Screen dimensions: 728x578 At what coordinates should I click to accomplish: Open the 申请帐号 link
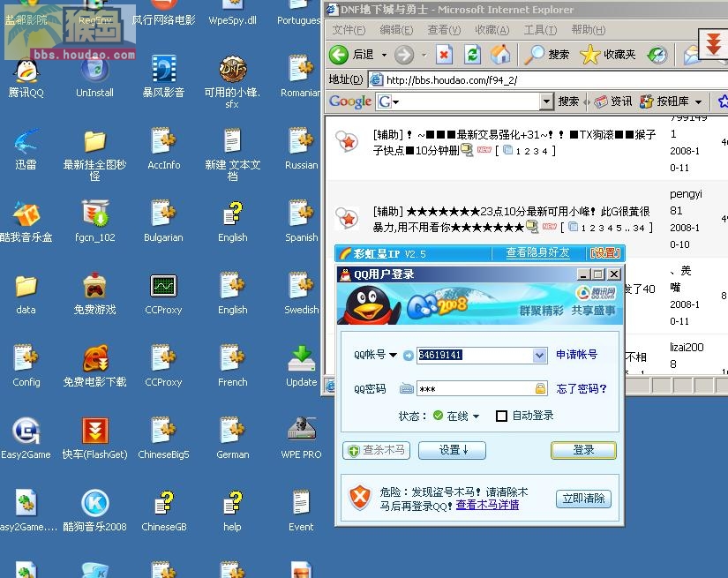(x=576, y=355)
